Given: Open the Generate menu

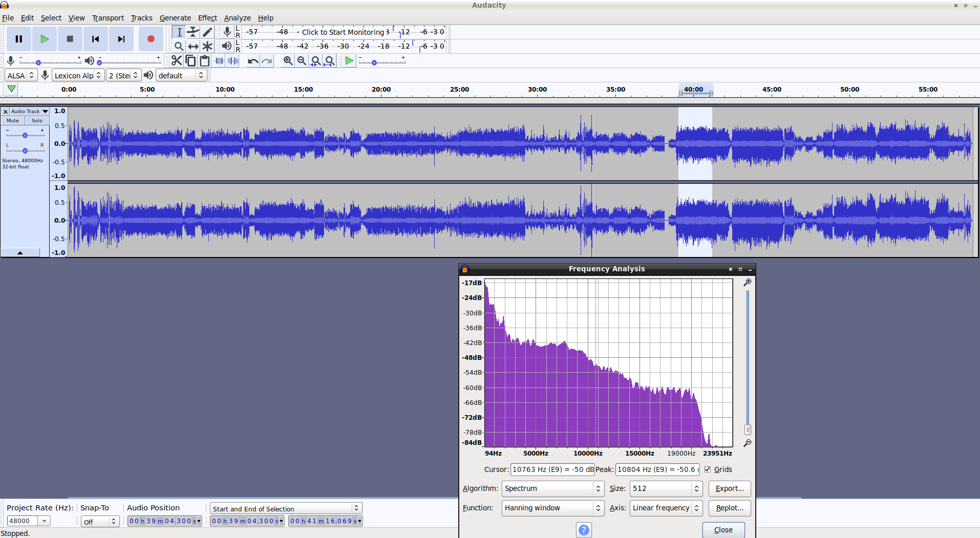Looking at the screenshot, I should [x=175, y=18].
